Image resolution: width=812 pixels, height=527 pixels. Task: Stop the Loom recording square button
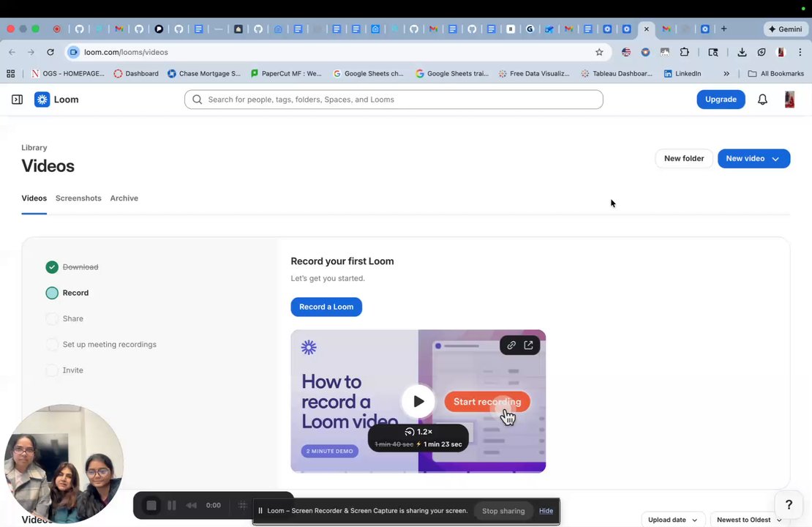(151, 505)
